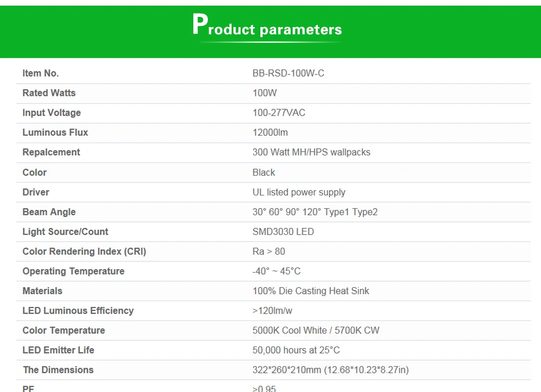Click the SMD3030 LED value
Screen dimensions: 541x392
point(283,231)
